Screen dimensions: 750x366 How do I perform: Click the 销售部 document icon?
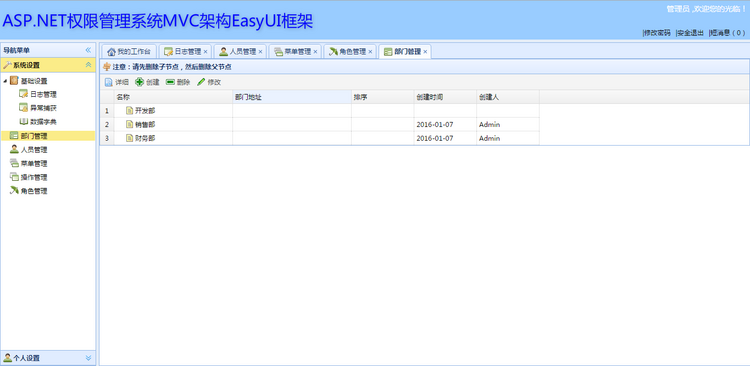pyautogui.click(x=130, y=124)
